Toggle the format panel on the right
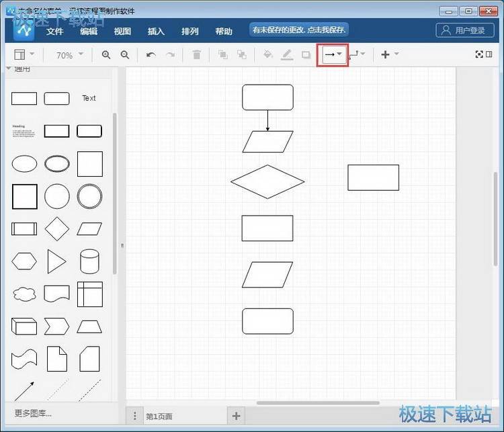The image size is (504, 432). pyautogui.click(x=489, y=55)
